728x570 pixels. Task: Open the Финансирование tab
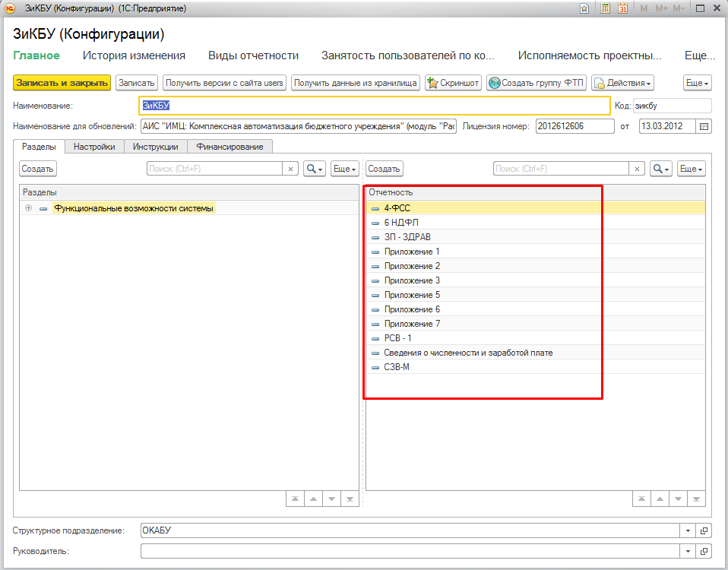point(229,147)
